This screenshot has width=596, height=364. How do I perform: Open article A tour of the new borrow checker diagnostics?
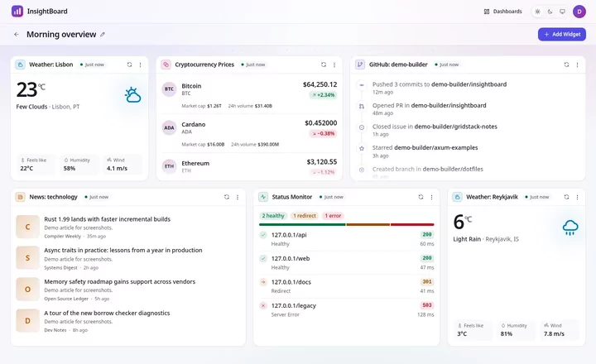coord(107,313)
